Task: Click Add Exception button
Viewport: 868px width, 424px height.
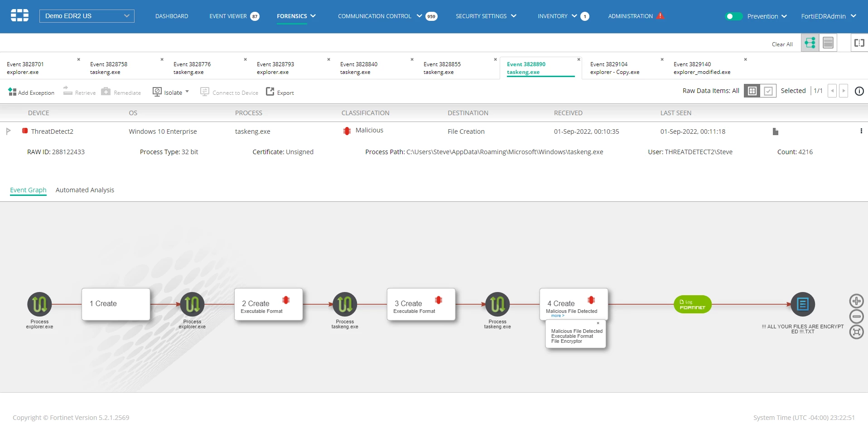Action: [31, 93]
